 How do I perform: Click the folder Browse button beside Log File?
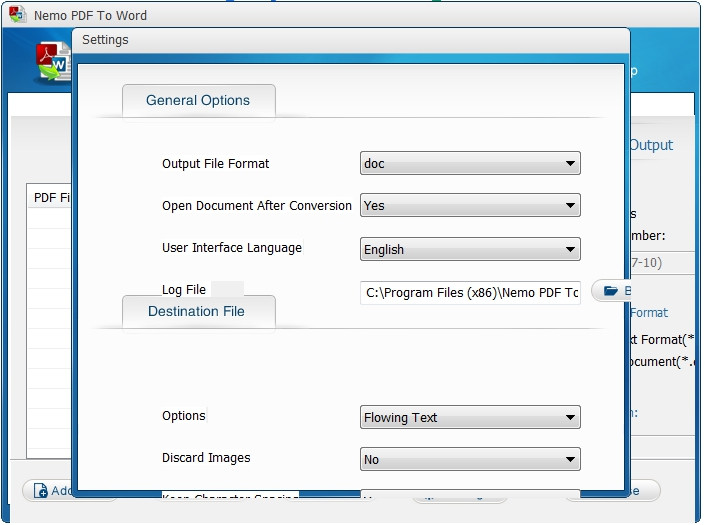pyautogui.click(x=611, y=291)
